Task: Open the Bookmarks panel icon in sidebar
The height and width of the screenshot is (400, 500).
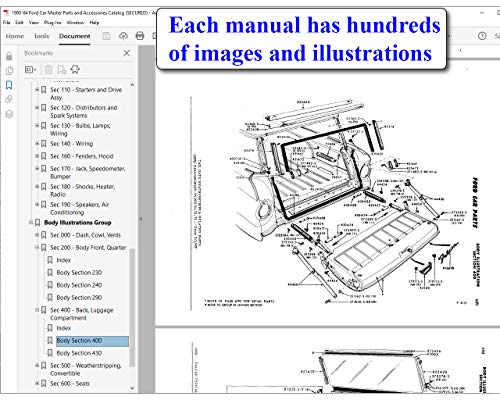Action: point(9,85)
